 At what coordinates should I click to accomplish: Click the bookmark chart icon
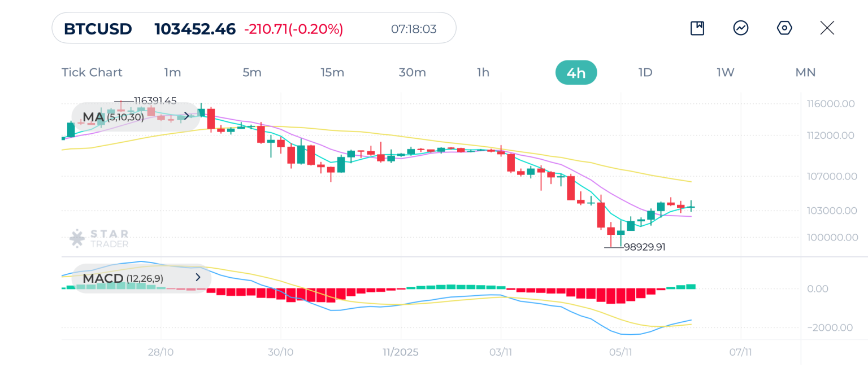pyautogui.click(x=697, y=28)
